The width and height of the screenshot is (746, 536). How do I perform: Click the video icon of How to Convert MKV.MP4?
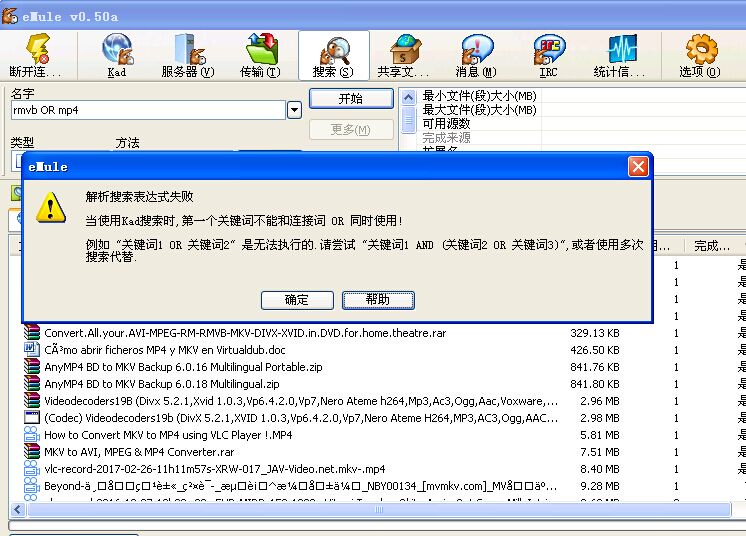tap(31, 435)
